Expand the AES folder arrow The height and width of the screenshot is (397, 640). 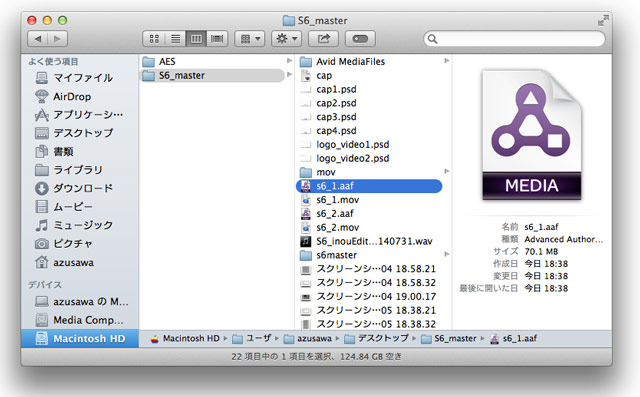289,61
